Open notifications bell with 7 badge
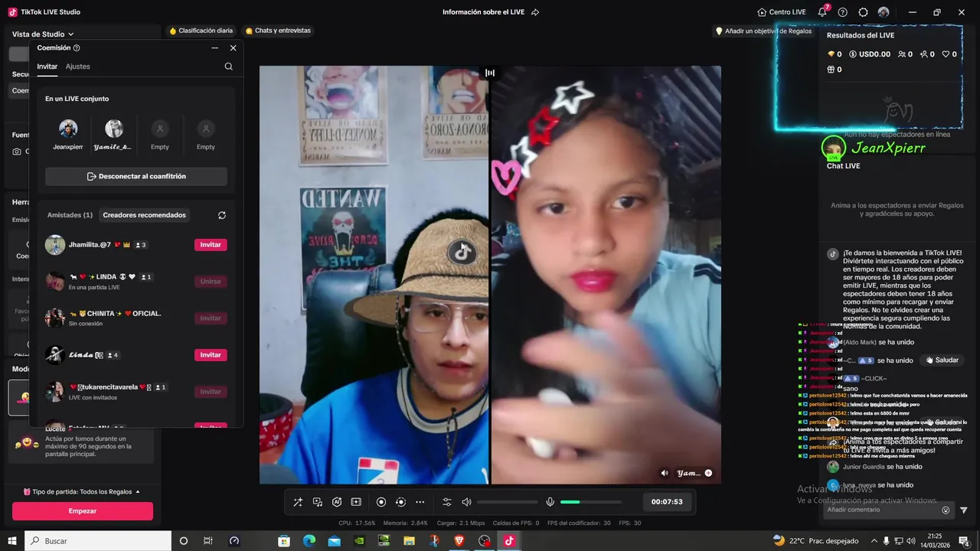 click(822, 12)
